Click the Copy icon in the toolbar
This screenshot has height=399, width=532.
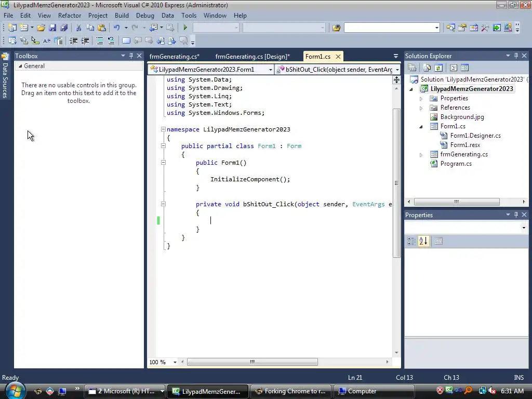point(90,28)
